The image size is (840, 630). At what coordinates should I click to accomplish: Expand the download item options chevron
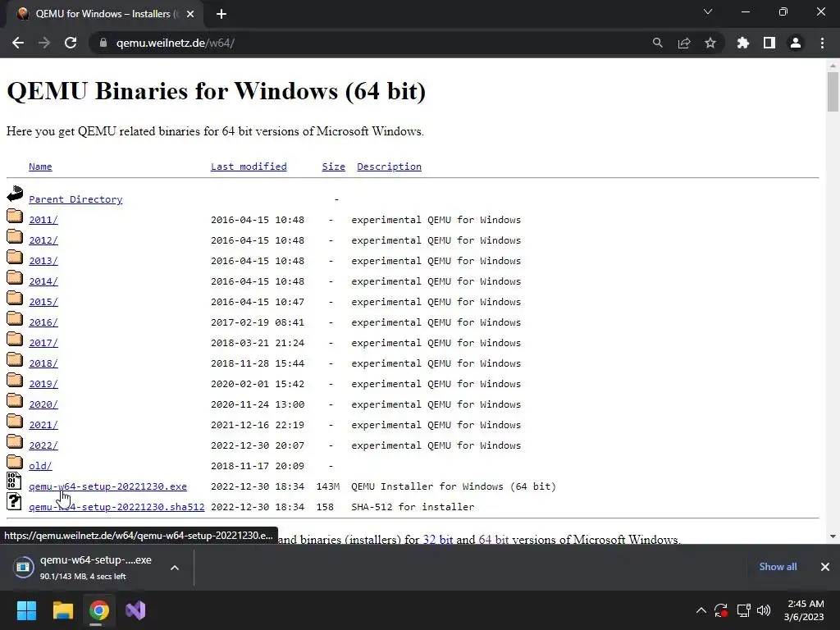click(x=175, y=568)
